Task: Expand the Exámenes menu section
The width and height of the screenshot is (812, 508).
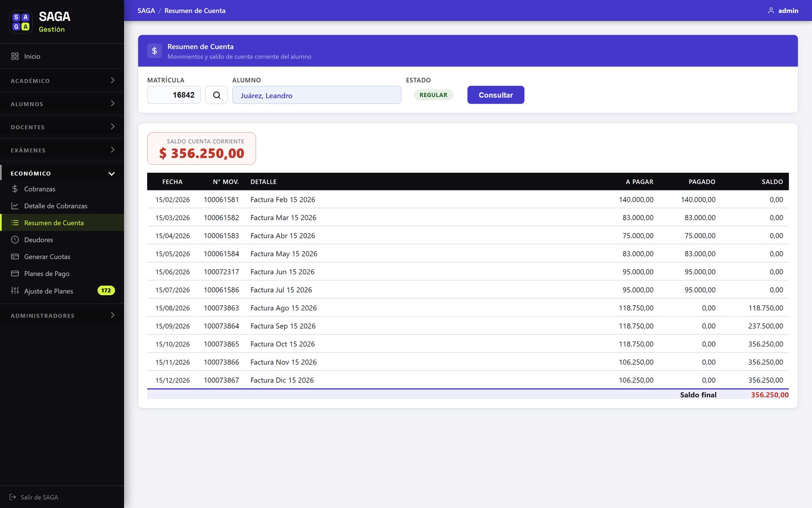Action: pyautogui.click(x=62, y=150)
